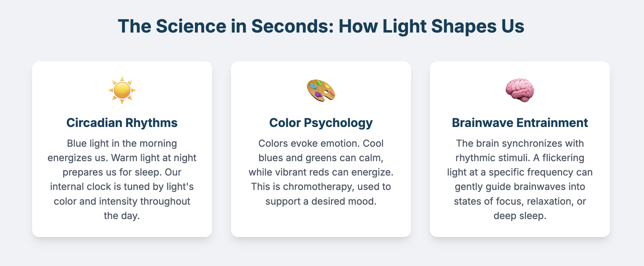Click the final line "the day."
The height and width of the screenshot is (266, 644).
(122, 216)
